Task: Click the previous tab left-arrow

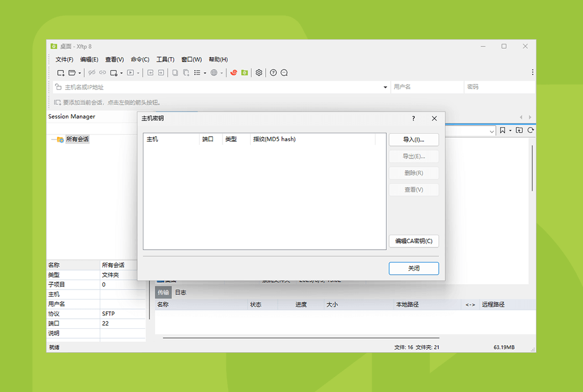Action: click(521, 117)
